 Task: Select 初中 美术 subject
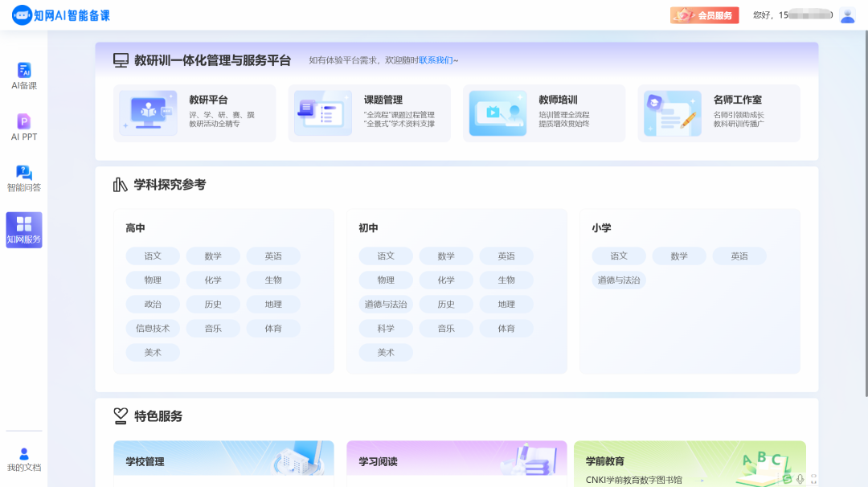[x=386, y=352]
